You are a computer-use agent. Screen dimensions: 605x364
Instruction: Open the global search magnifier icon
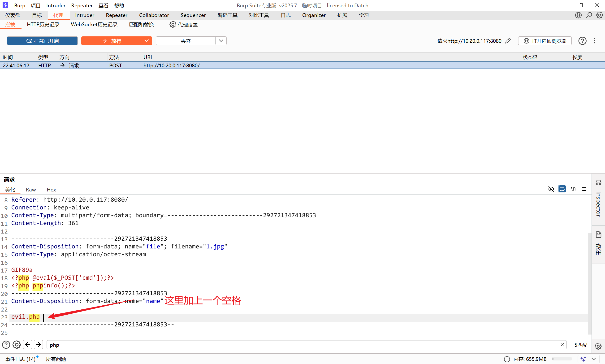(x=589, y=15)
